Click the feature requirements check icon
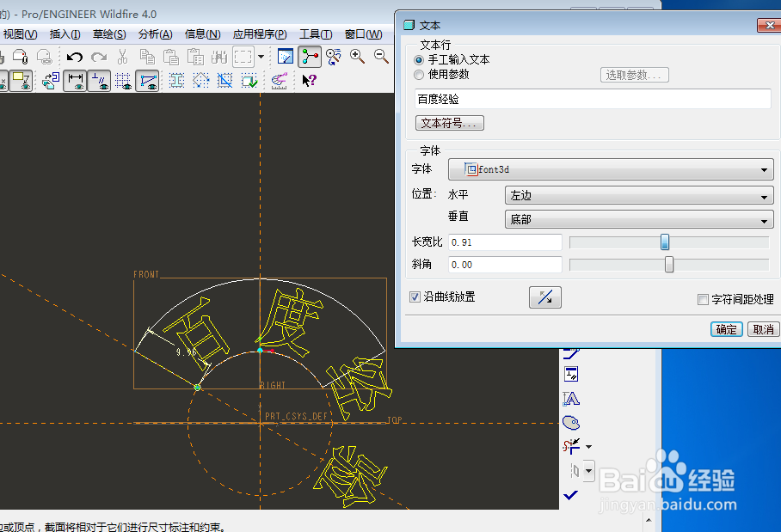The image size is (781, 532). point(249,81)
